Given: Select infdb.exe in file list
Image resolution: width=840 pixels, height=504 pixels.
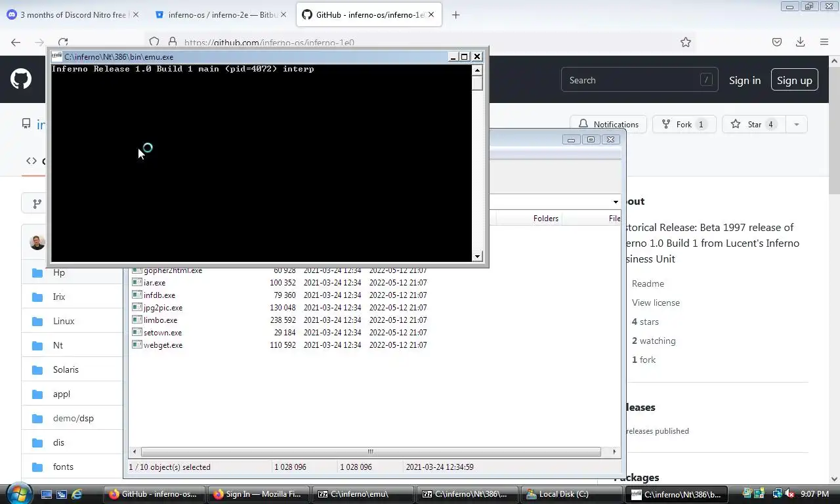Looking at the screenshot, I should pyautogui.click(x=159, y=295).
